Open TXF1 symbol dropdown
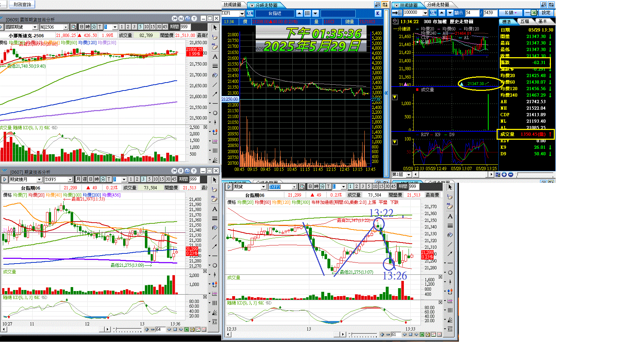Viewport: 644px width, 345px height. (242, 13)
